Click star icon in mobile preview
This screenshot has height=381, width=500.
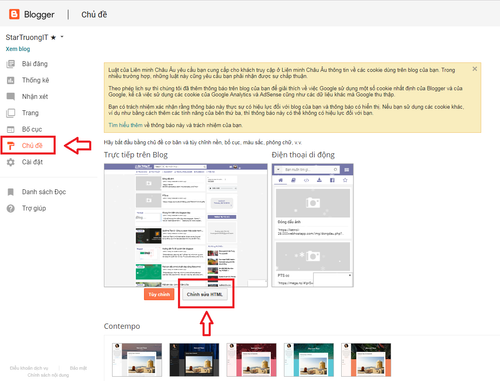click(345, 180)
